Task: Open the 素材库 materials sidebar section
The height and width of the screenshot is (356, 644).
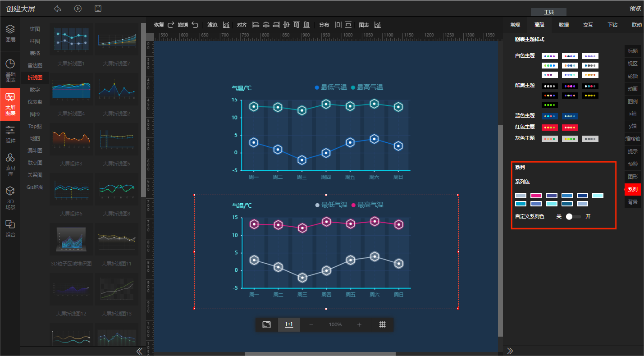Action: coord(10,164)
